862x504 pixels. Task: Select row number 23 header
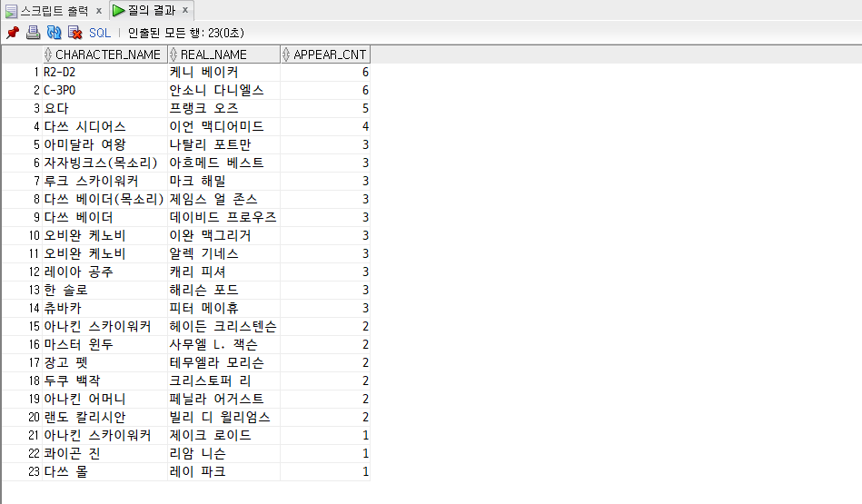coord(22,471)
